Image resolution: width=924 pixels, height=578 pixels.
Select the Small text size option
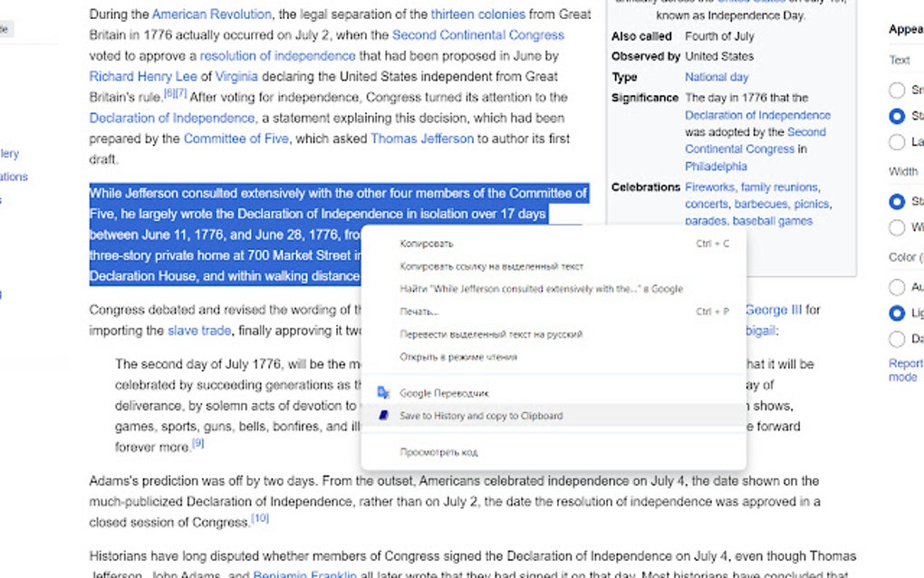(x=897, y=91)
